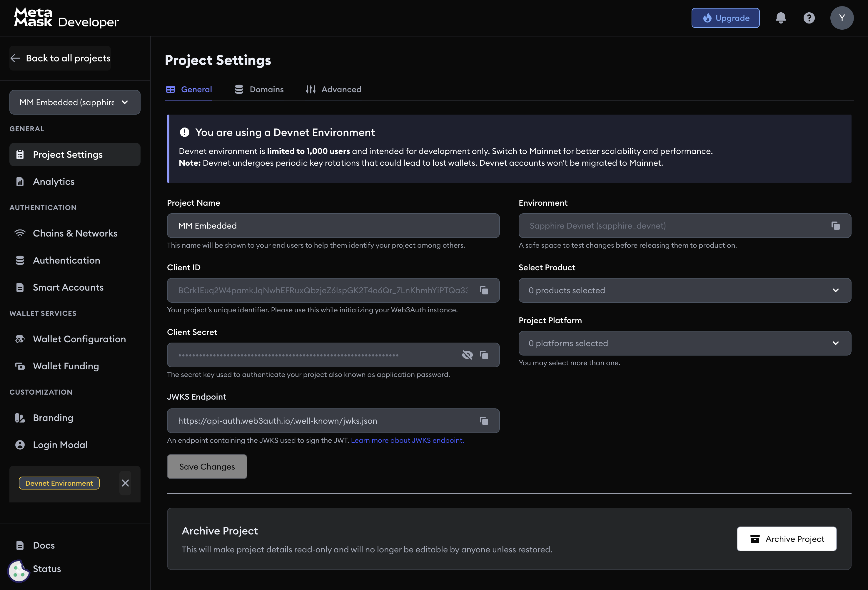Open Smart Accounts in the sidebar

[x=75, y=287]
